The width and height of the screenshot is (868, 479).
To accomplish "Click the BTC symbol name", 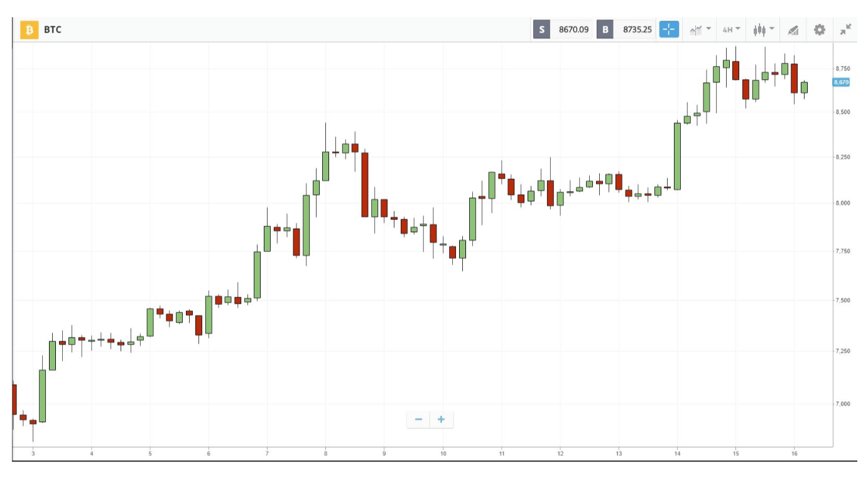I will (53, 30).
